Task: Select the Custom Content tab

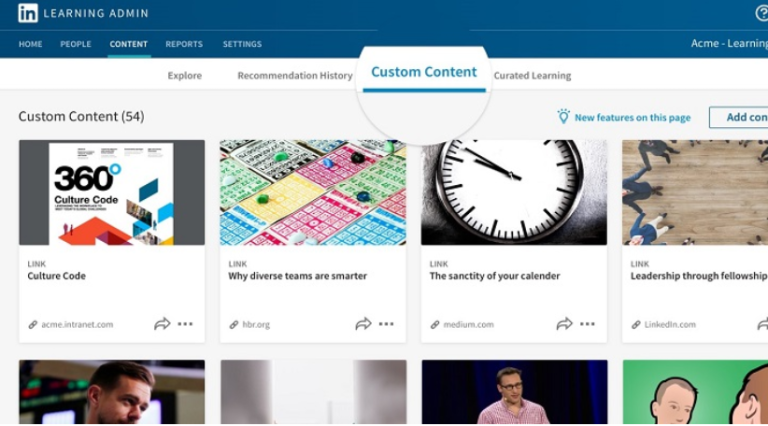Action: click(x=424, y=72)
